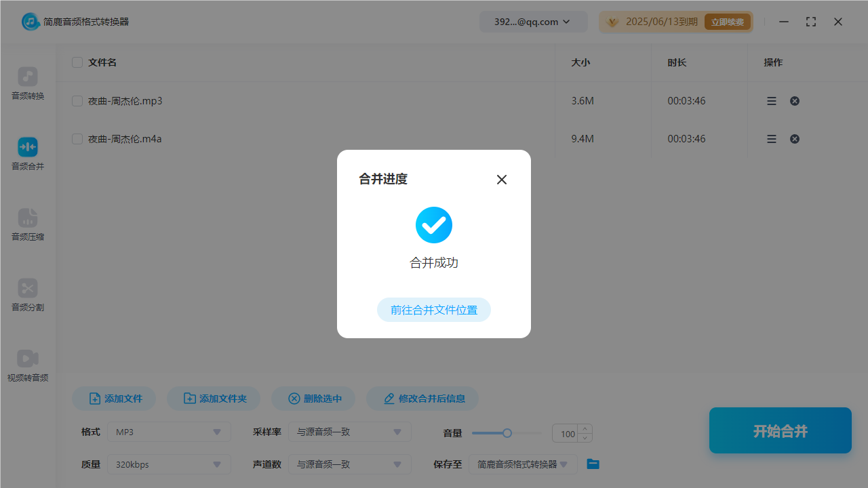Check the select-all checkbox in the header

click(x=77, y=62)
